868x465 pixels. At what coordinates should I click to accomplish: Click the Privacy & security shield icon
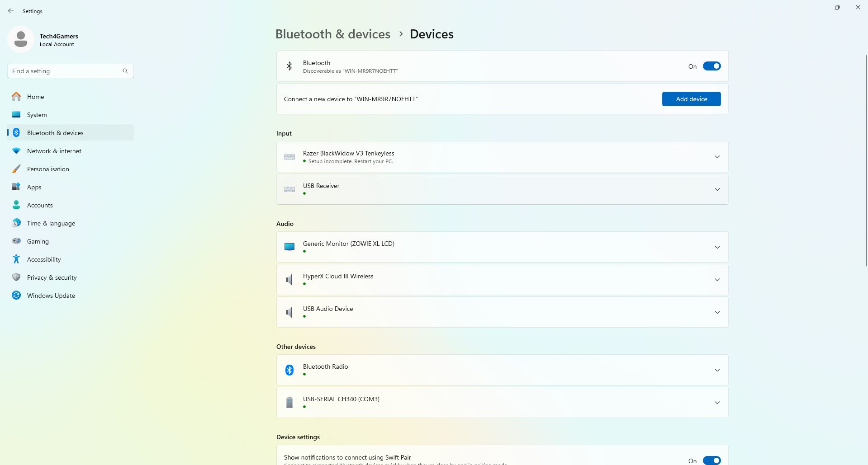16,277
